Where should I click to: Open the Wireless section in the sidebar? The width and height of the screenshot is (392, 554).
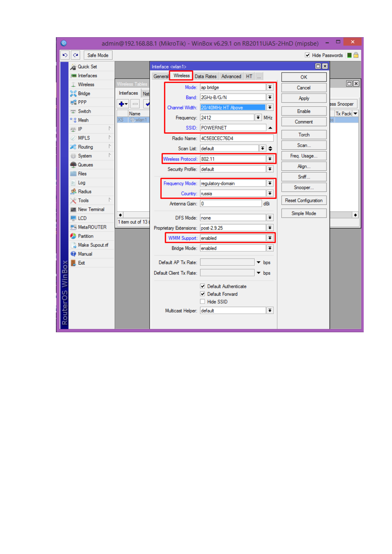86,85
